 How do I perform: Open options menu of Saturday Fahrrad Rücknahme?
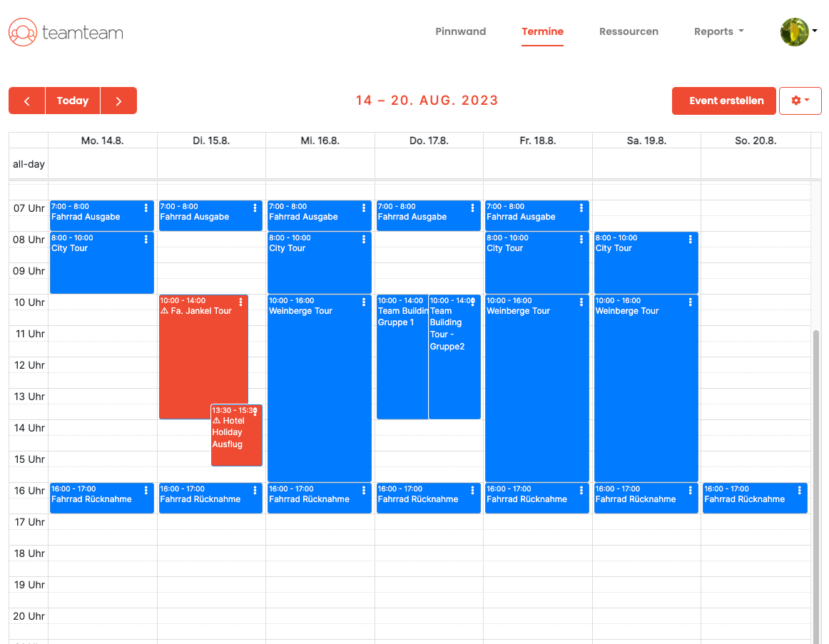click(x=691, y=490)
